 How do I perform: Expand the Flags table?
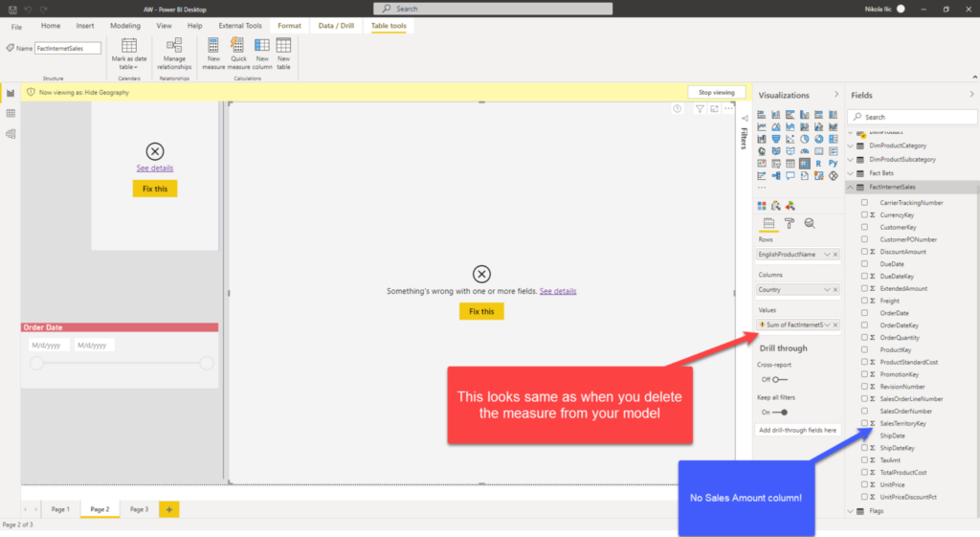pos(851,511)
